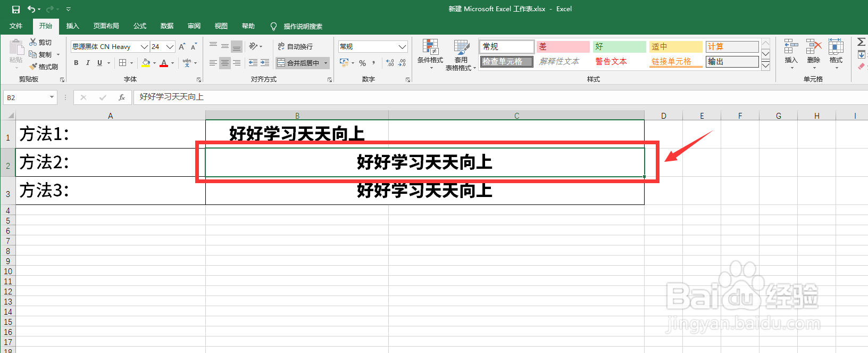Open the font name dropdown
This screenshot has height=353, width=868.
tap(144, 47)
